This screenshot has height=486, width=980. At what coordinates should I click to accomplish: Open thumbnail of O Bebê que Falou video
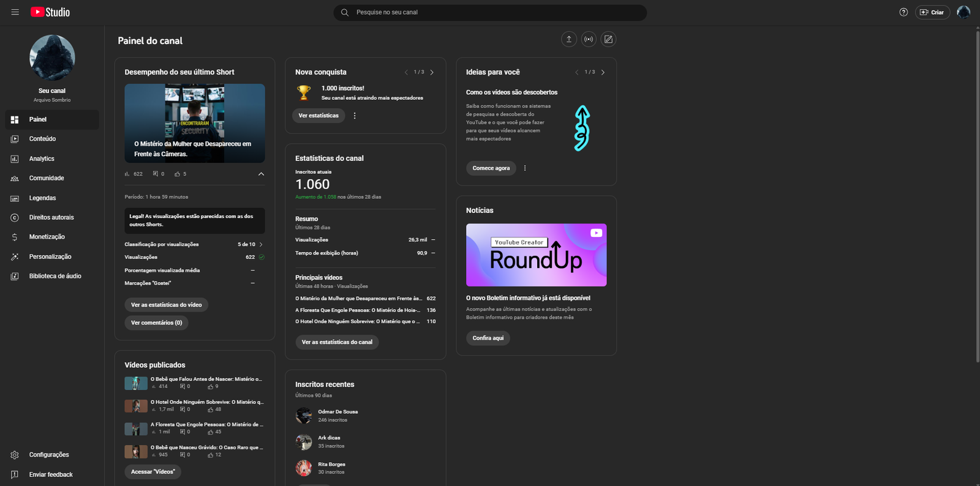[136, 383]
